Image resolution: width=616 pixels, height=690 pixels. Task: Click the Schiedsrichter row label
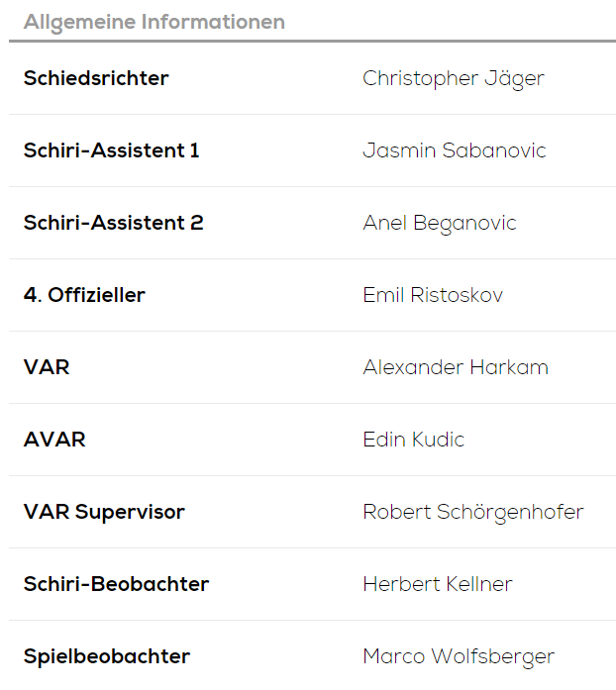[96, 78]
